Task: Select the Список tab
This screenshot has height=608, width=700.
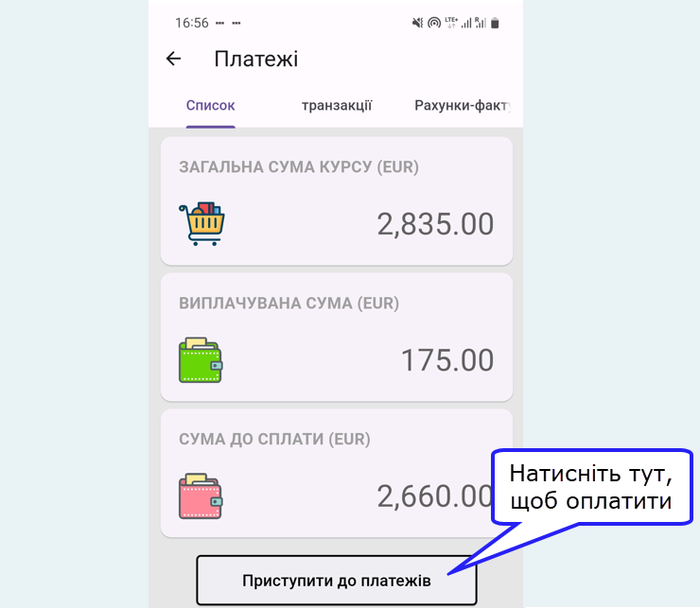Action: (210, 105)
